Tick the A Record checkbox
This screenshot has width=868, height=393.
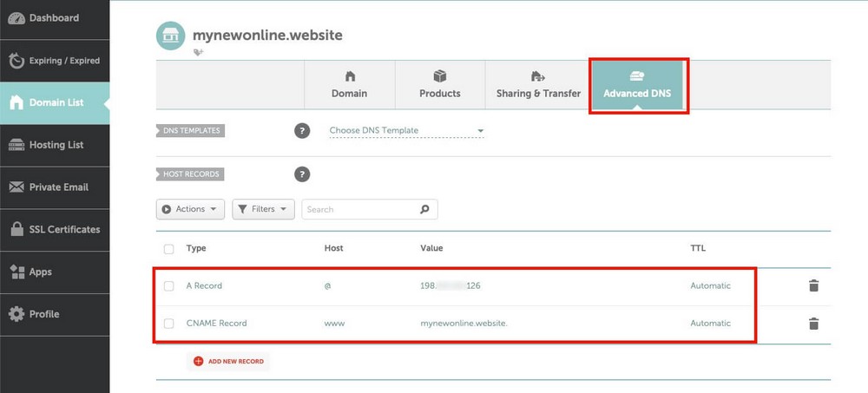pos(169,285)
